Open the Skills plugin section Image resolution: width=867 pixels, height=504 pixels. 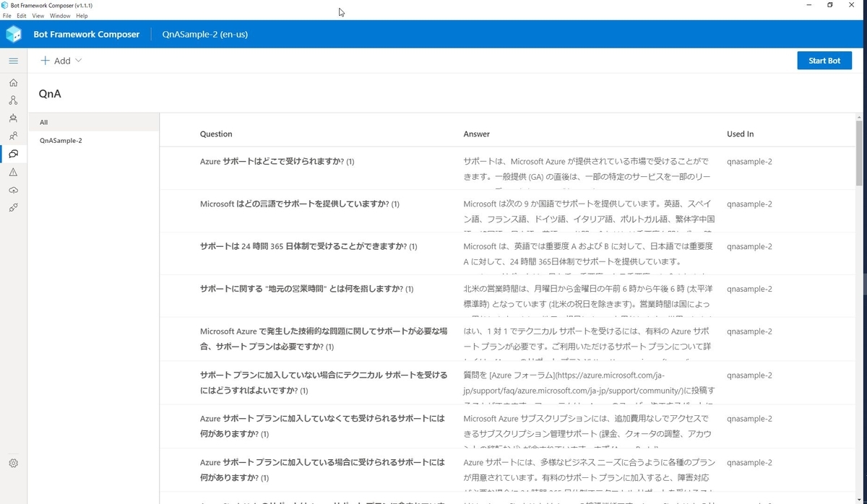(x=13, y=208)
